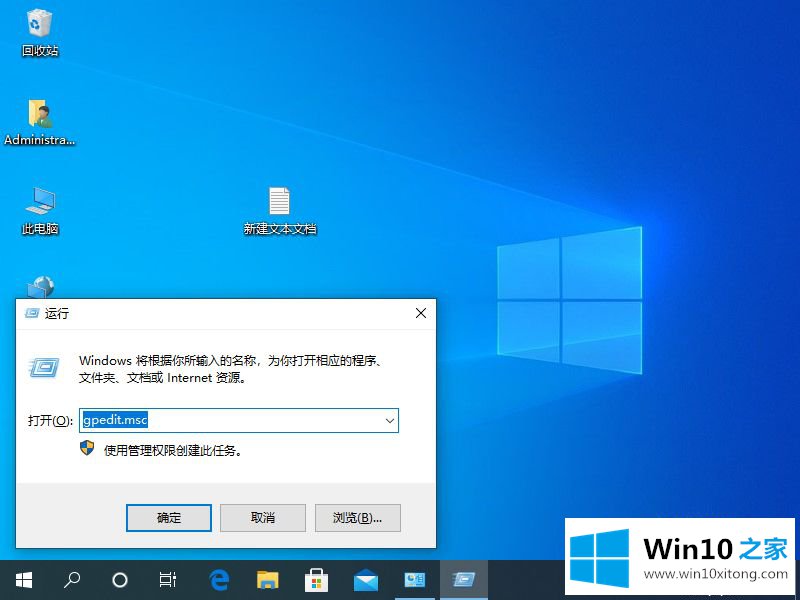
Task: Select the 新建文本文档 text file icon
Action: 279,206
